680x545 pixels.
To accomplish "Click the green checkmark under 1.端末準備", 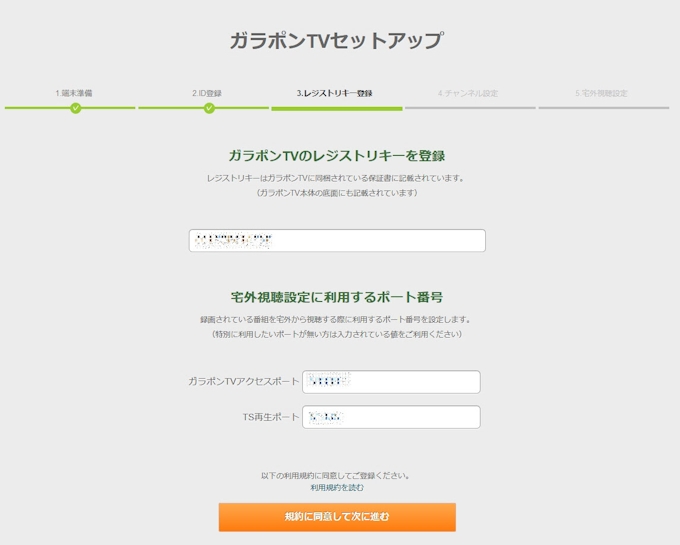I will [75, 108].
